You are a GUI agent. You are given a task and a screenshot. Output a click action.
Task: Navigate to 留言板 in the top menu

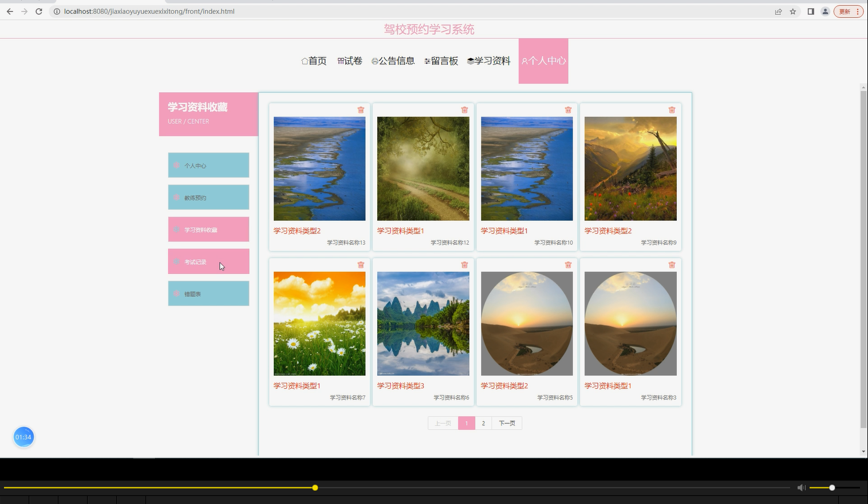pos(441,61)
